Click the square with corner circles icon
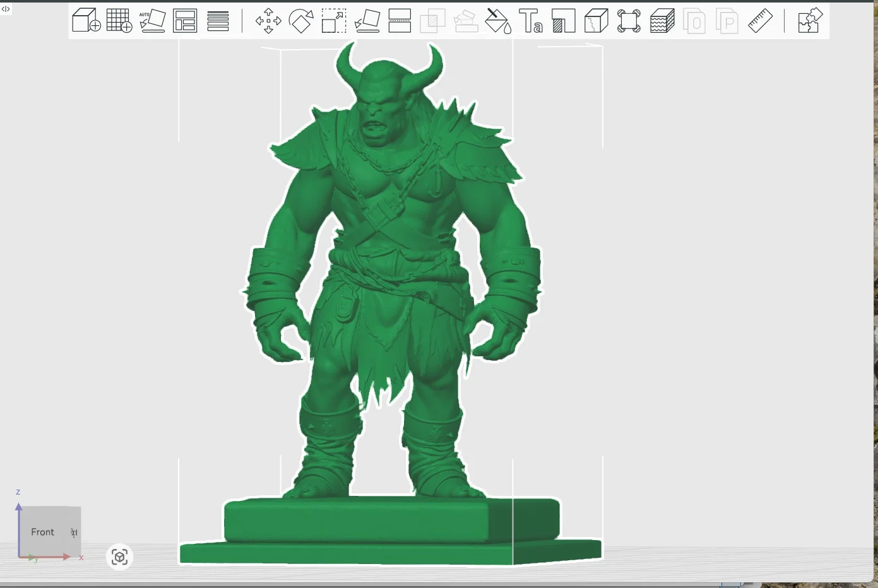878x588 pixels. [629, 21]
